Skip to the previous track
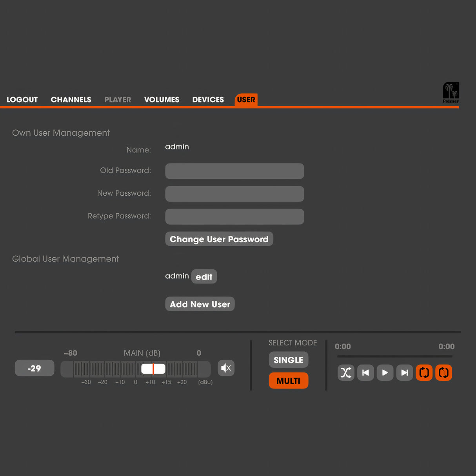This screenshot has width=476, height=476. 365,372
